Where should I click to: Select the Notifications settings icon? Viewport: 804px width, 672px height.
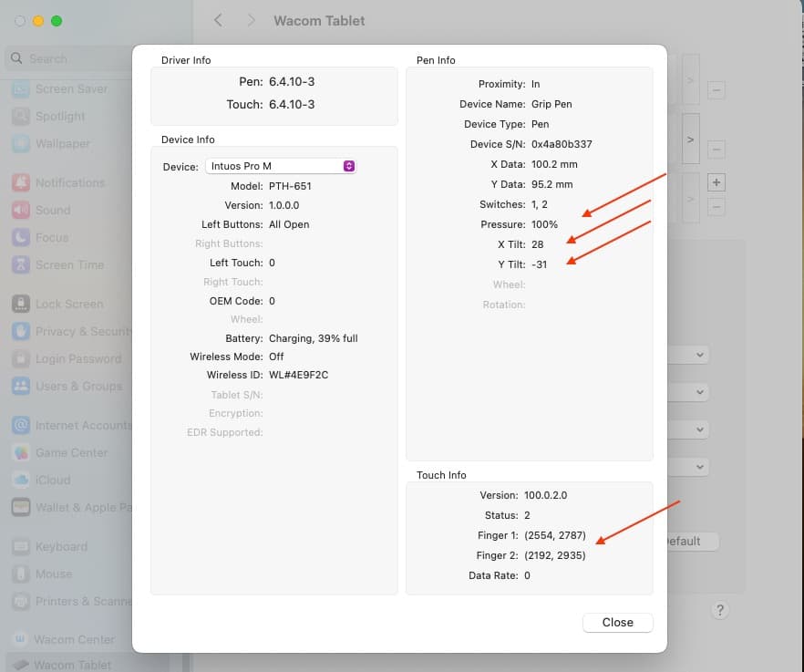click(21, 182)
